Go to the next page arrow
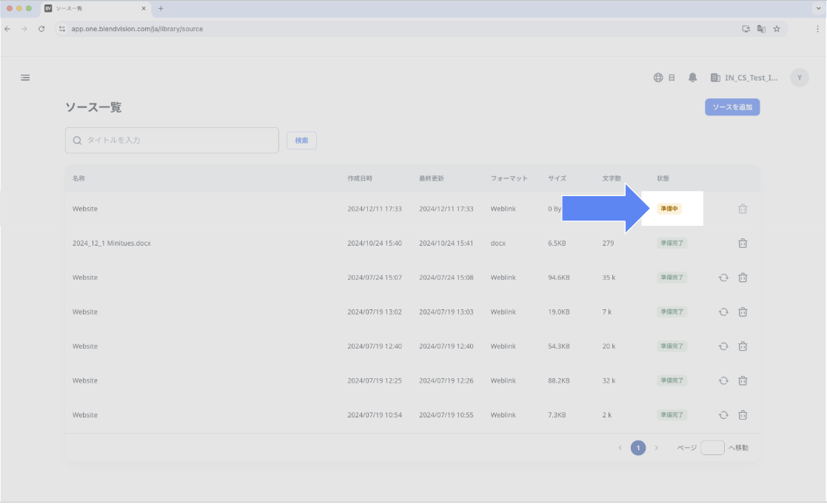Viewport: 827px width, 504px height. point(656,448)
